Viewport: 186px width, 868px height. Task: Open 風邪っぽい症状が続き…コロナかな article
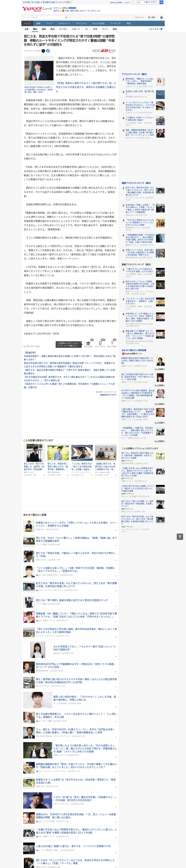click(85, 698)
